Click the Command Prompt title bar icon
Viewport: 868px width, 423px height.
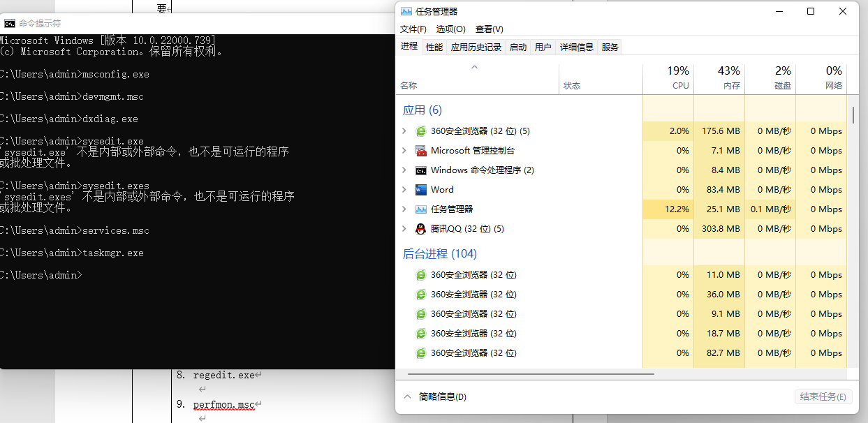point(10,23)
